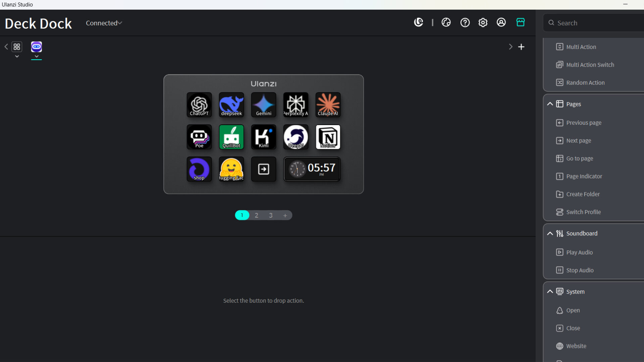Select the next-page arrow deck key

(x=263, y=169)
